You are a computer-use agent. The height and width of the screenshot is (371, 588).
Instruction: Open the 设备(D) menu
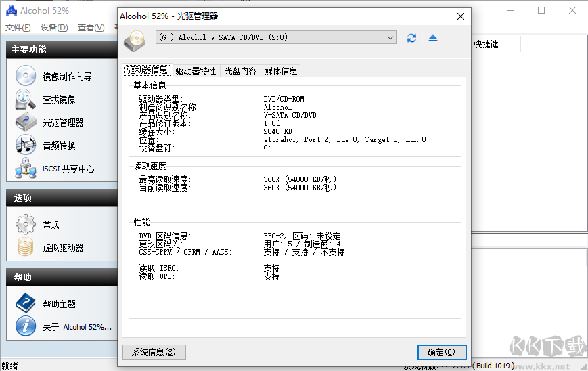pyautogui.click(x=54, y=28)
